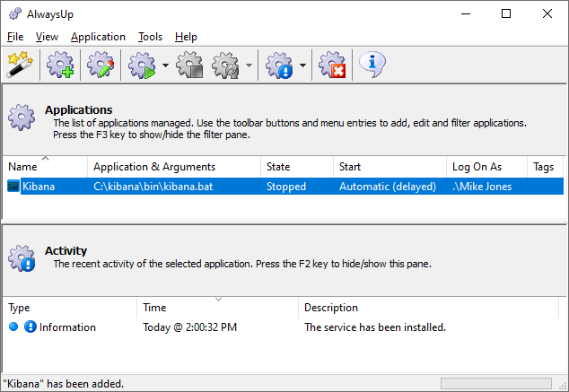
Task: Start the application with the green play gear icon
Action: pos(143,65)
